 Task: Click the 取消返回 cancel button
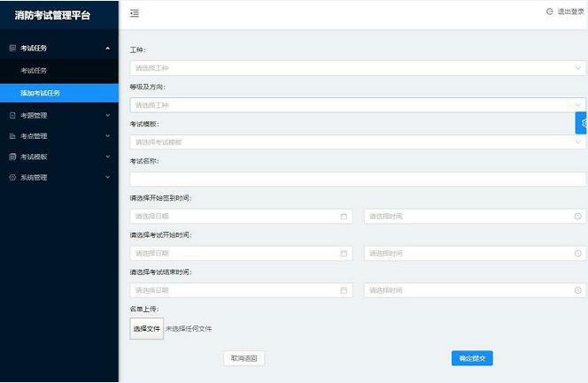coord(244,358)
